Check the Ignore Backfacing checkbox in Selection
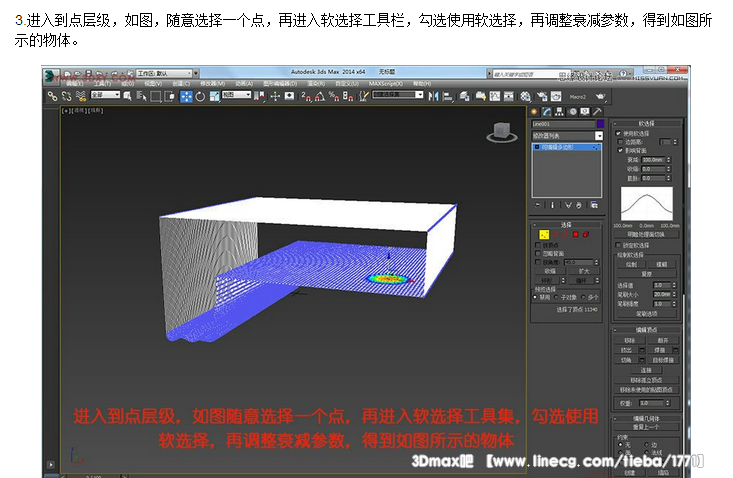The height and width of the screenshot is (478, 733). tap(538, 253)
